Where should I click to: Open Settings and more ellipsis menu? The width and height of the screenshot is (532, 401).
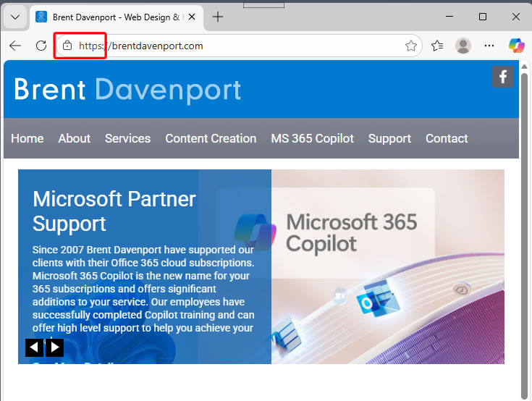click(489, 46)
